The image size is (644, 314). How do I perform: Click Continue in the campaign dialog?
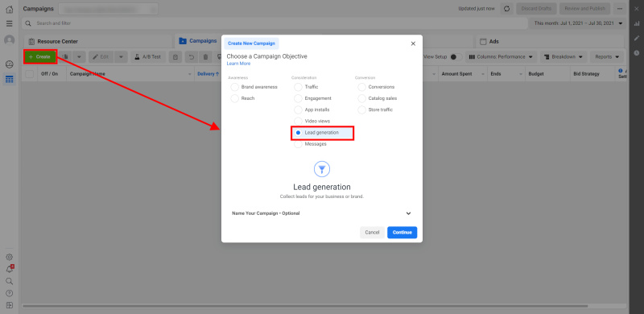[402, 232]
